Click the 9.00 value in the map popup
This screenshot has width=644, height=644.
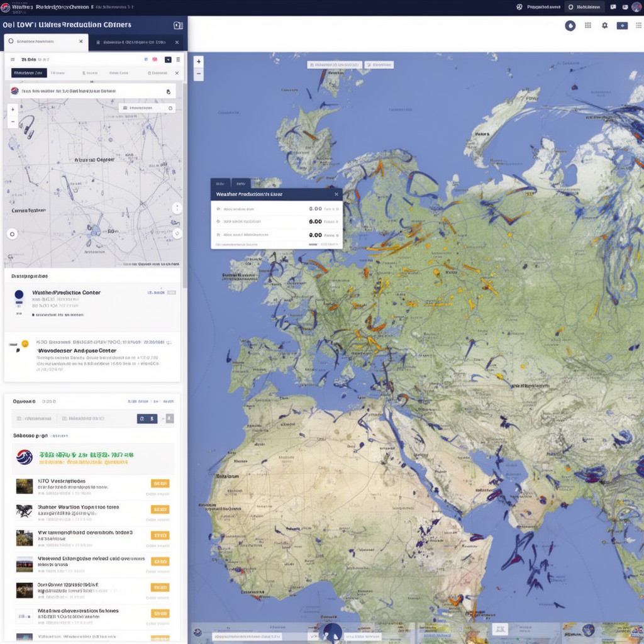pyautogui.click(x=316, y=235)
